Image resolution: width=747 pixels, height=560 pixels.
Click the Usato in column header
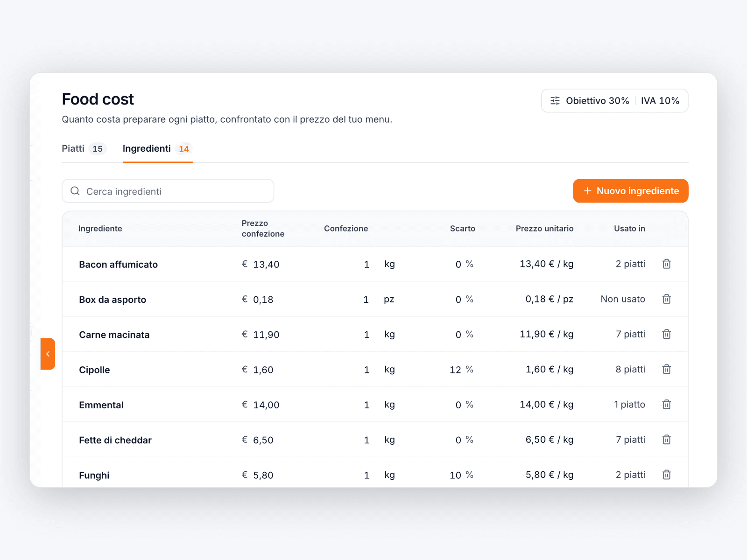pos(629,229)
